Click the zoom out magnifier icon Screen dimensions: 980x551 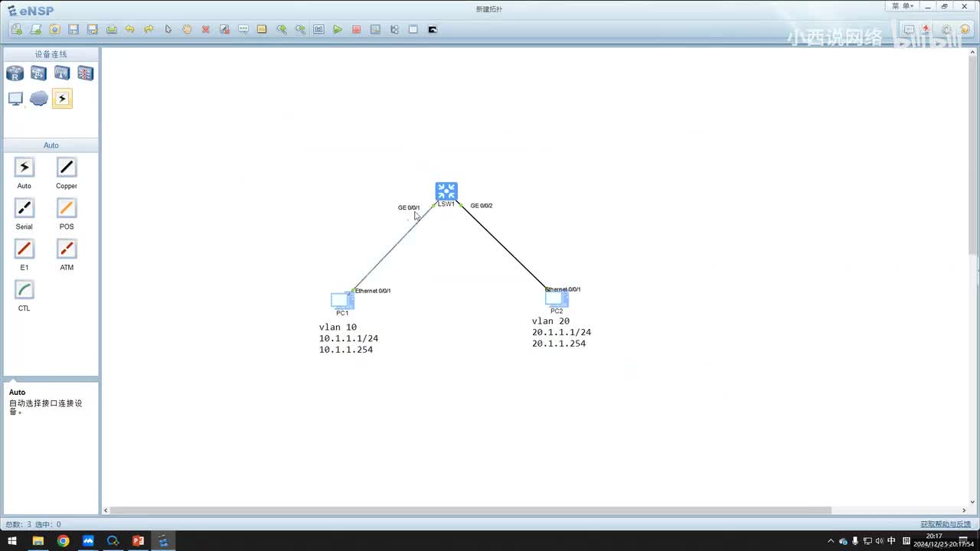point(300,29)
